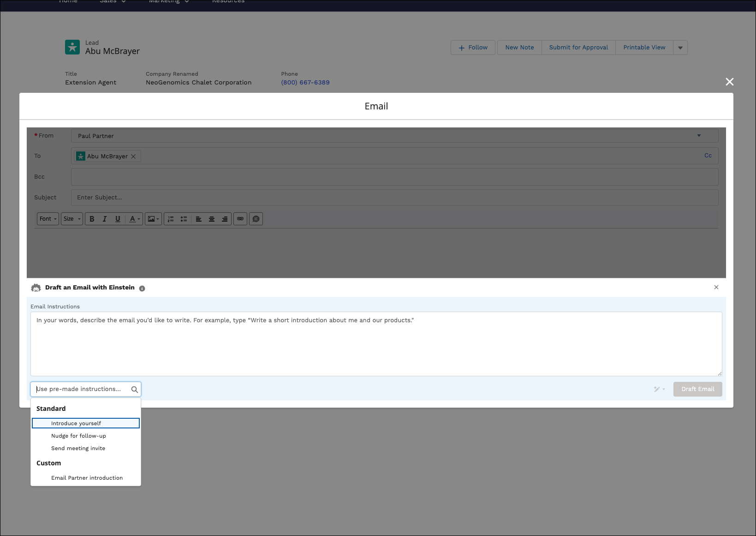The image size is (756, 536).
Task: Click the Abu McBrayer lead name heading
Action: coord(113,51)
